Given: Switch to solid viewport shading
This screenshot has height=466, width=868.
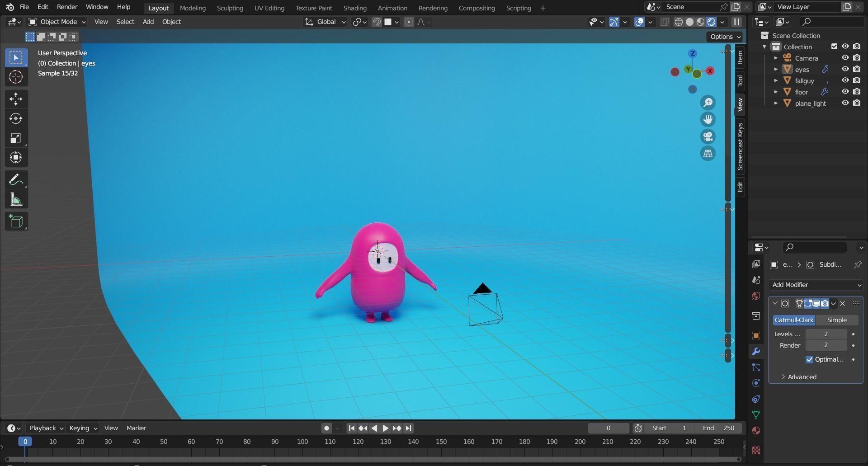Looking at the screenshot, I should point(689,22).
